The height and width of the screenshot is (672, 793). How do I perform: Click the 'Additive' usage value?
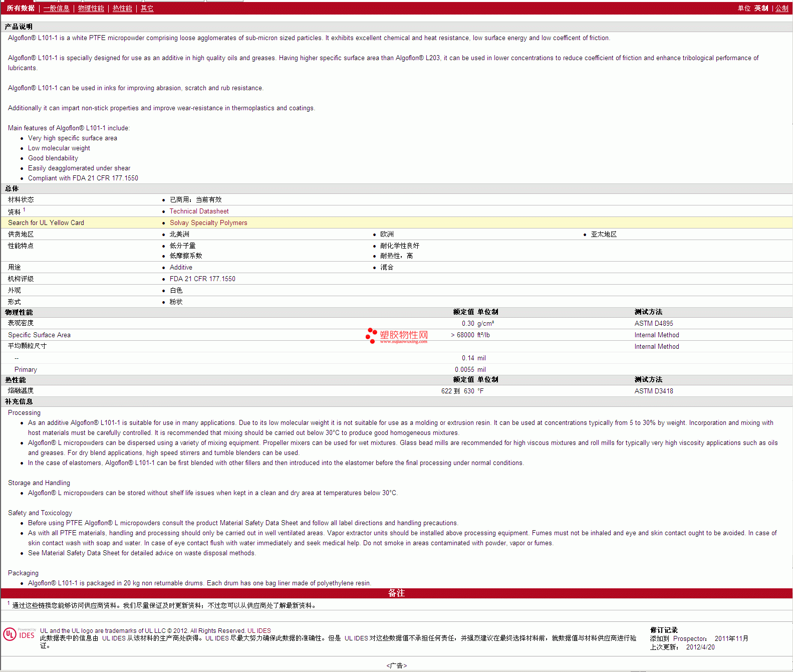(181, 267)
